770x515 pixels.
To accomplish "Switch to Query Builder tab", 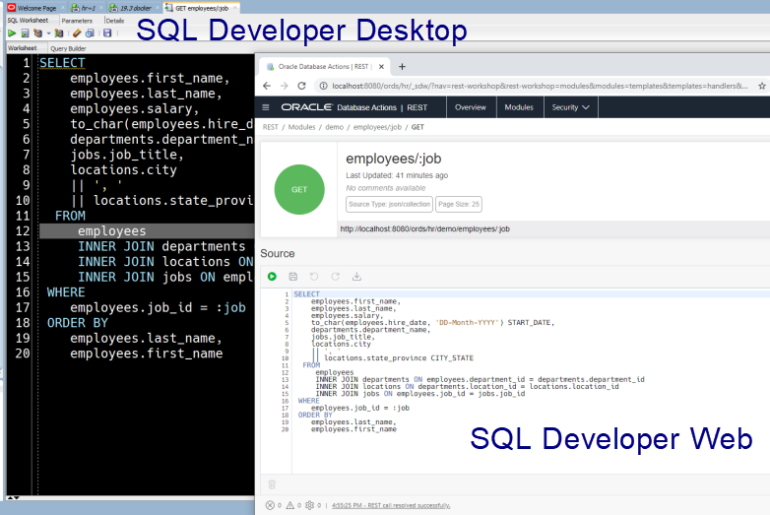I will (x=68, y=48).
